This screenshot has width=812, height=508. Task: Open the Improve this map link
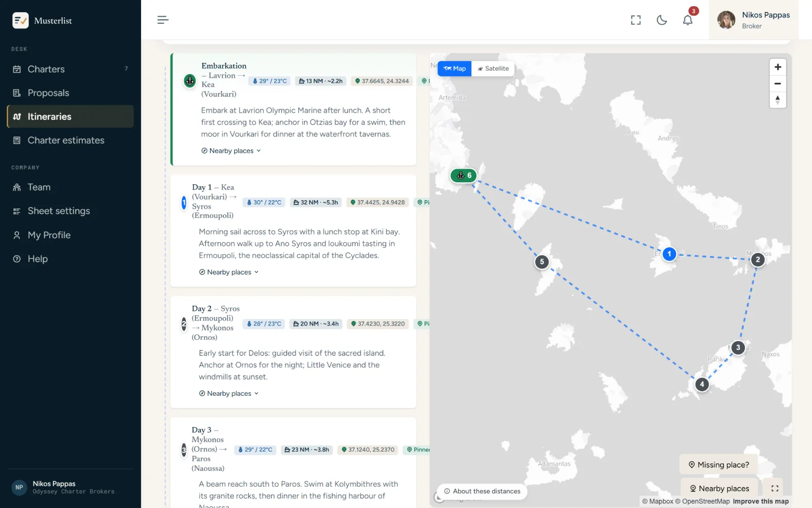click(x=761, y=501)
